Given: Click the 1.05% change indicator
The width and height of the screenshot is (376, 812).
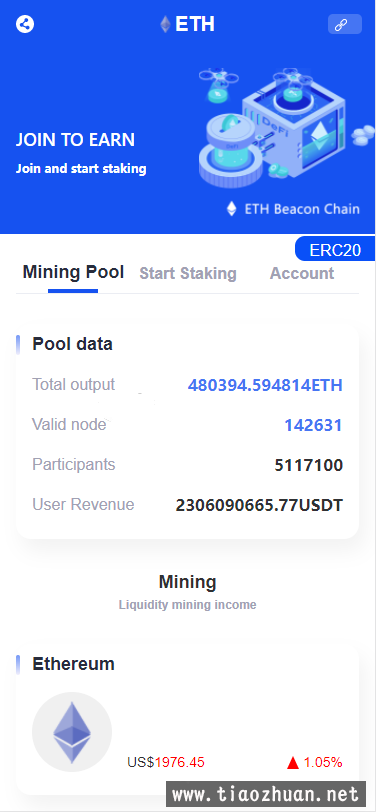Looking at the screenshot, I should [323, 762].
